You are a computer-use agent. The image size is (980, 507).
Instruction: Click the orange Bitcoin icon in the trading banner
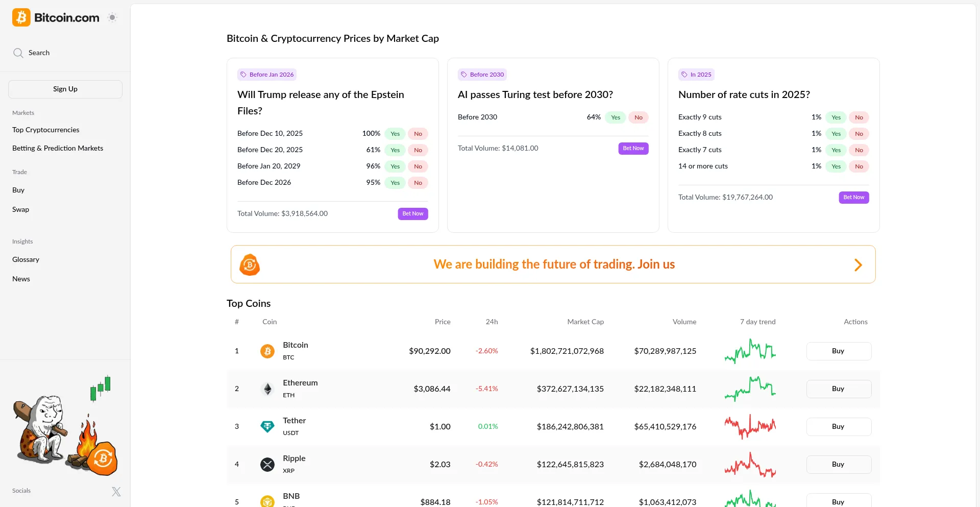point(250,264)
